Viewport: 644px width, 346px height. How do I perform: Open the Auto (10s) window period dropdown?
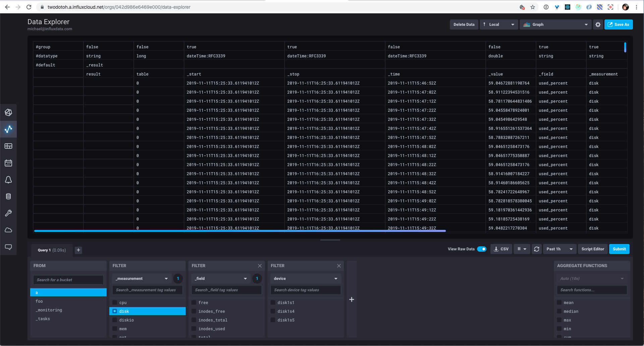pos(592,279)
